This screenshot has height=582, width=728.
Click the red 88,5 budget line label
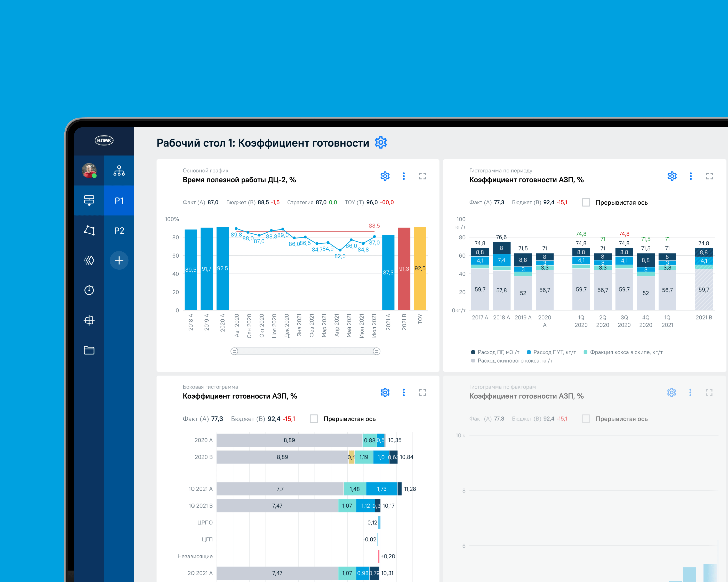374,226
